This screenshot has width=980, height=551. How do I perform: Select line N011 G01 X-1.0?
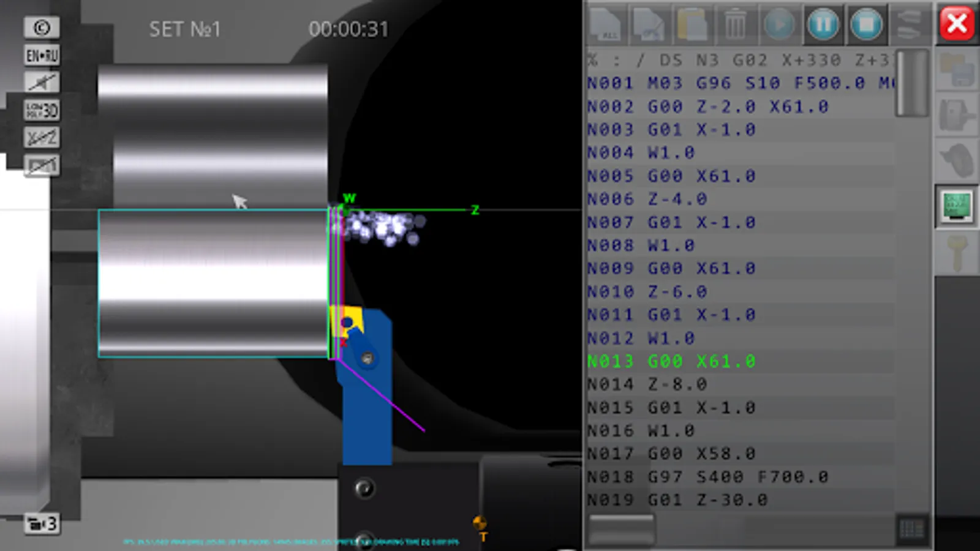(x=740, y=315)
